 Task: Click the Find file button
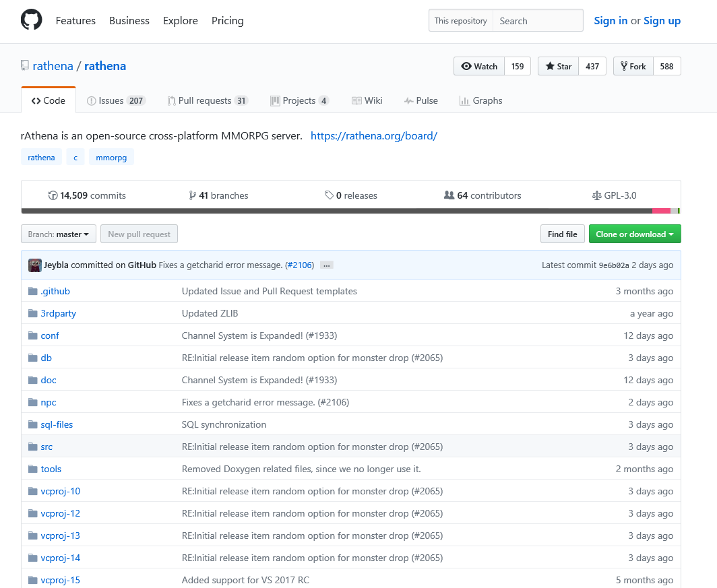[563, 234]
